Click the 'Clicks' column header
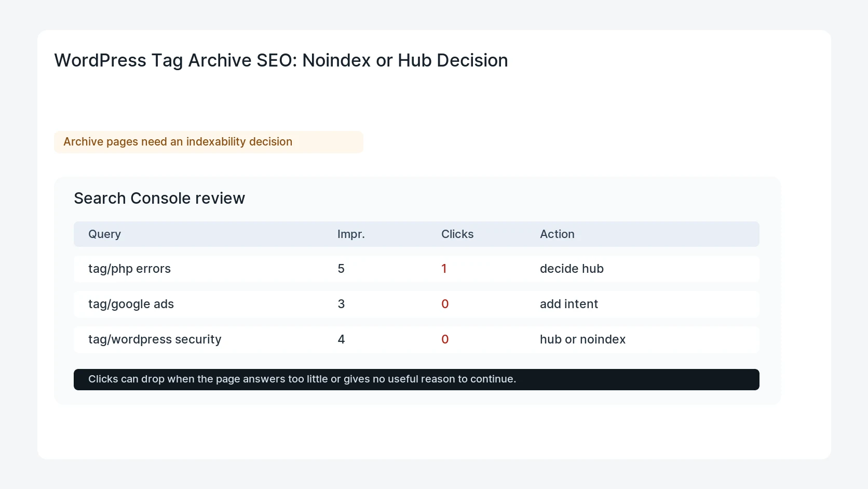868x489 pixels. point(457,234)
